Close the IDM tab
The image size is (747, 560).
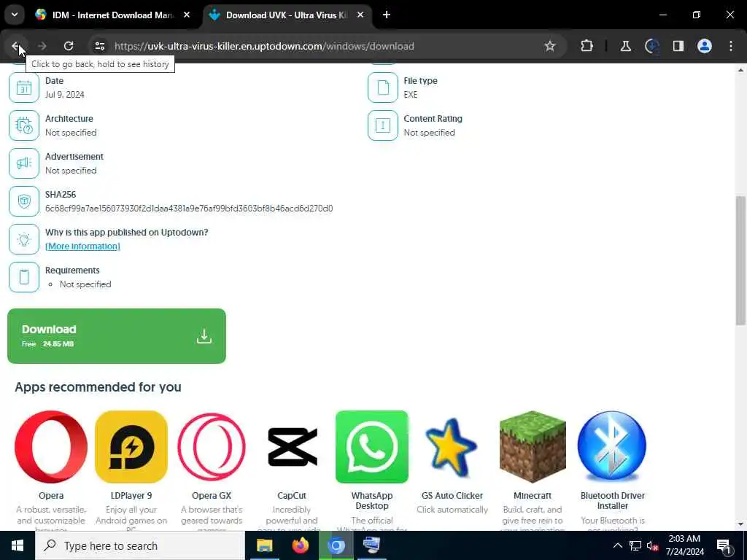pyautogui.click(x=187, y=15)
